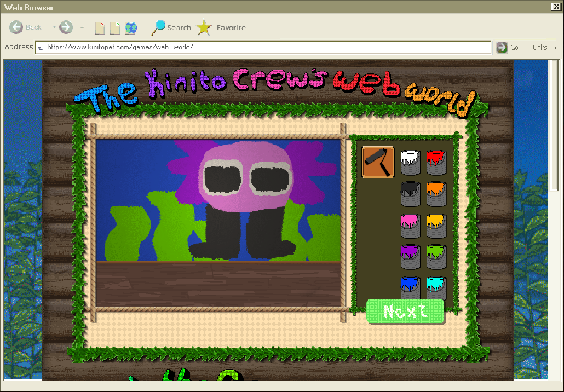The image size is (564, 392).
Task: Pick the purple paint bucket
Action: [410, 256]
